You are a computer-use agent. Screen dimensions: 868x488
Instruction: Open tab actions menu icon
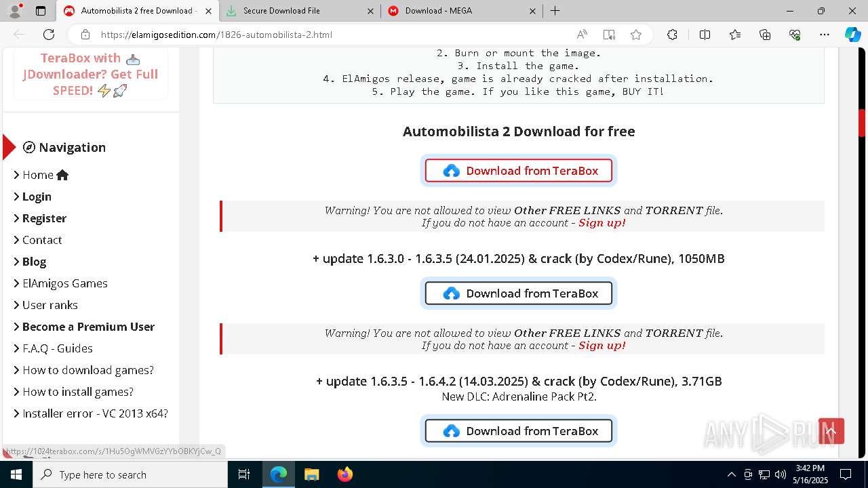(x=41, y=11)
